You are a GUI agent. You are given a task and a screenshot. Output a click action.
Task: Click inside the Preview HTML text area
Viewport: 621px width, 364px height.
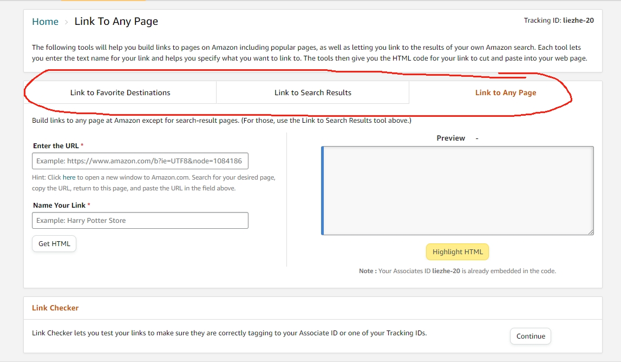(457, 191)
